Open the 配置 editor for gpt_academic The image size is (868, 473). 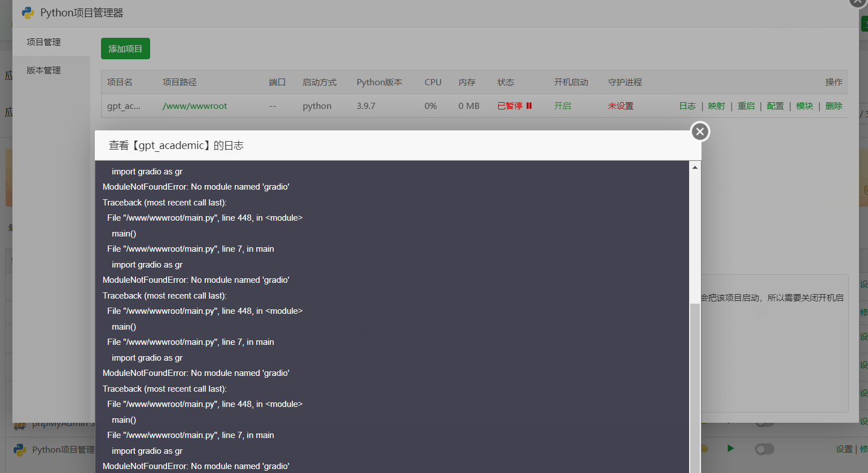pyautogui.click(x=775, y=106)
